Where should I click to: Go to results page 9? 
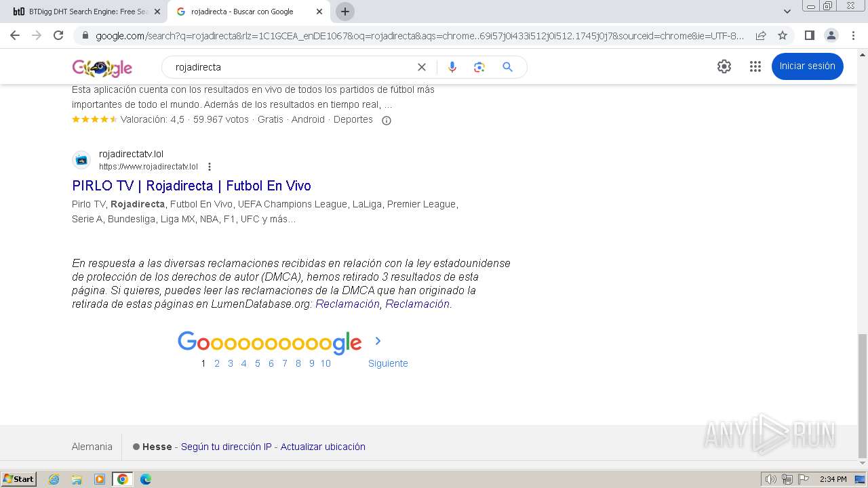312,363
